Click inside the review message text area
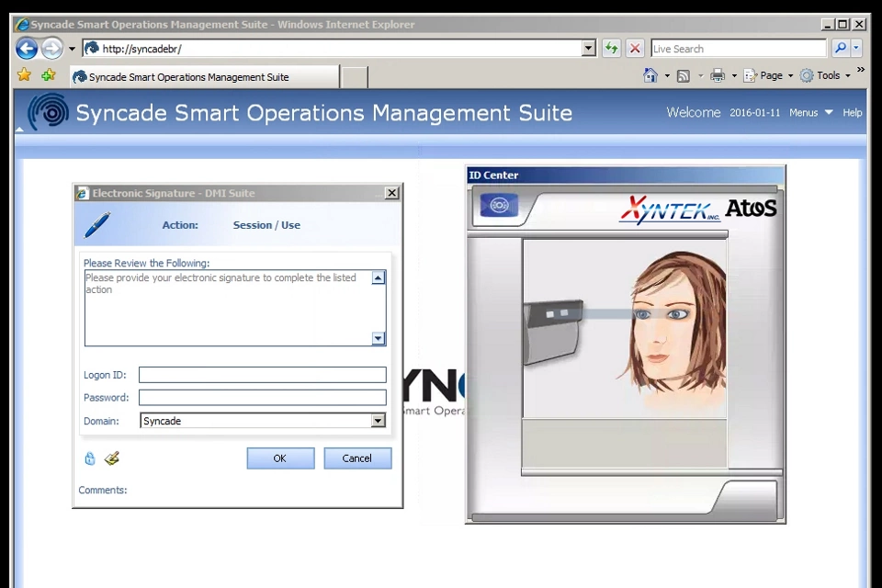This screenshot has height=588, width=882. point(229,308)
